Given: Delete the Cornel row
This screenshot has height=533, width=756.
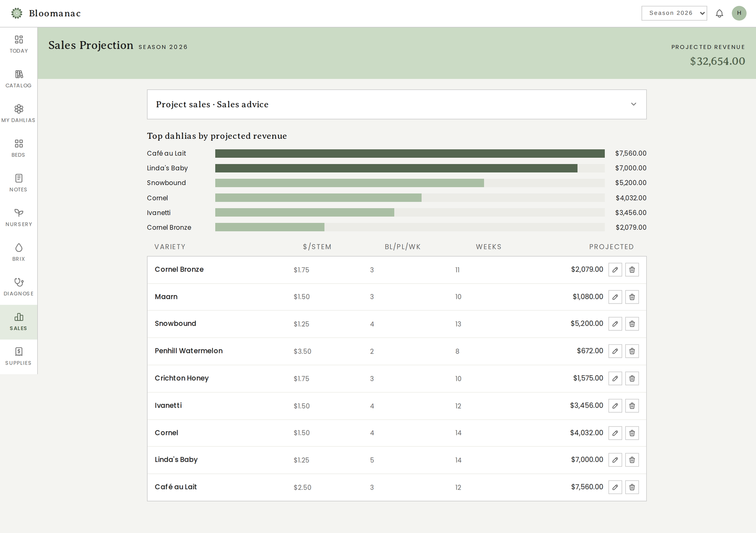Looking at the screenshot, I should [x=632, y=433].
